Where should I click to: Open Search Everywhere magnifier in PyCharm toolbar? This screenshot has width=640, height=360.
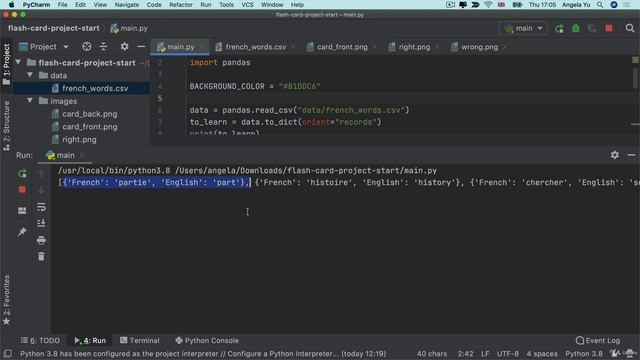pos(630,29)
